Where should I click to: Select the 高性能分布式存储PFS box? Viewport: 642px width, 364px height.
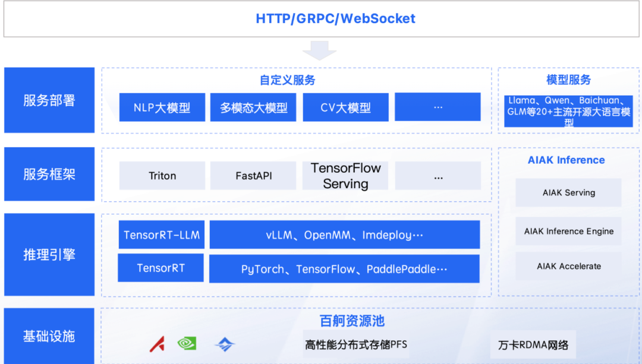tap(356, 344)
